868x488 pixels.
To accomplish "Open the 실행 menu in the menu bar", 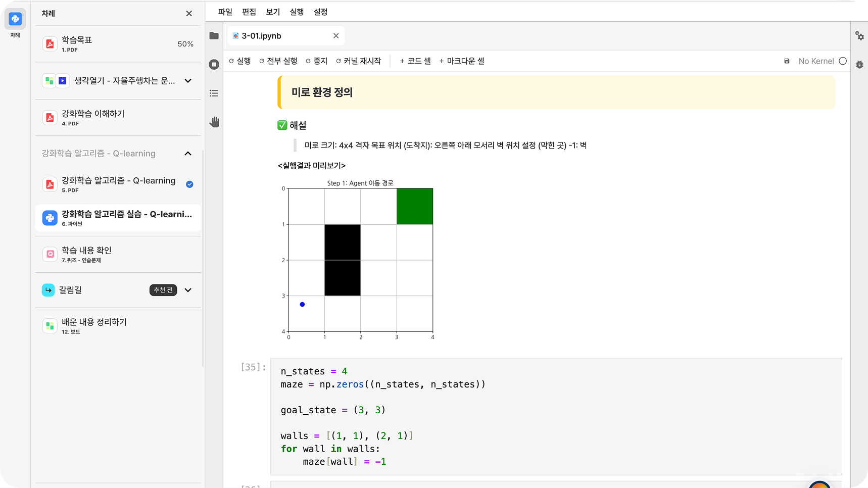I will (x=297, y=12).
